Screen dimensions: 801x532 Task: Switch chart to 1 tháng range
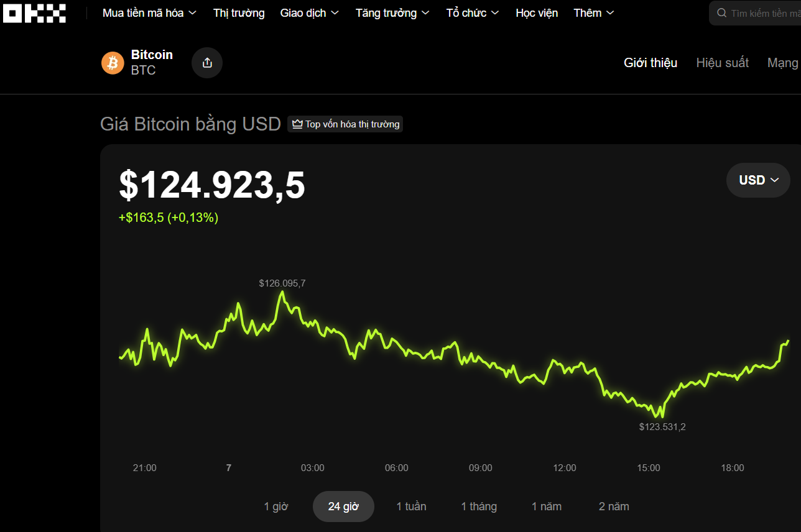point(479,507)
